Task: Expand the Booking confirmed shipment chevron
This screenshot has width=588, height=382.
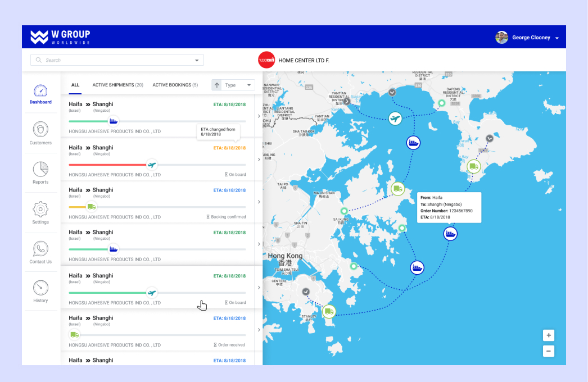Action: (x=259, y=202)
